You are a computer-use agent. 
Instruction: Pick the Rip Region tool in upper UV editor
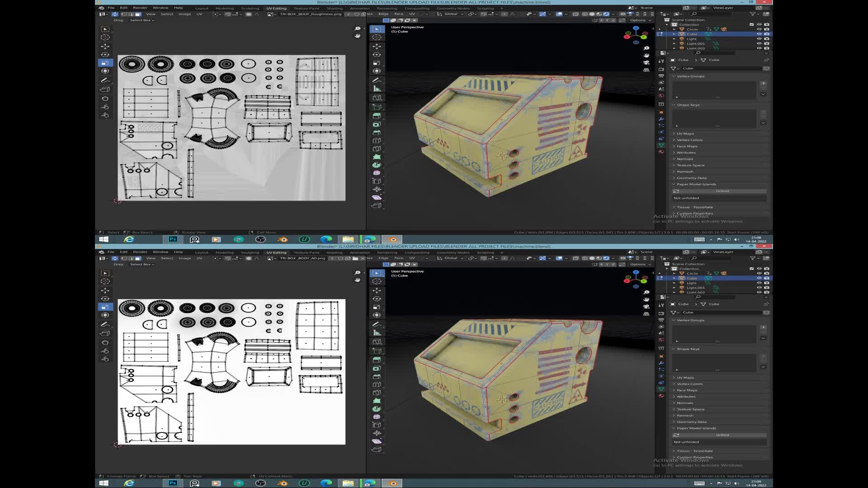point(105,89)
